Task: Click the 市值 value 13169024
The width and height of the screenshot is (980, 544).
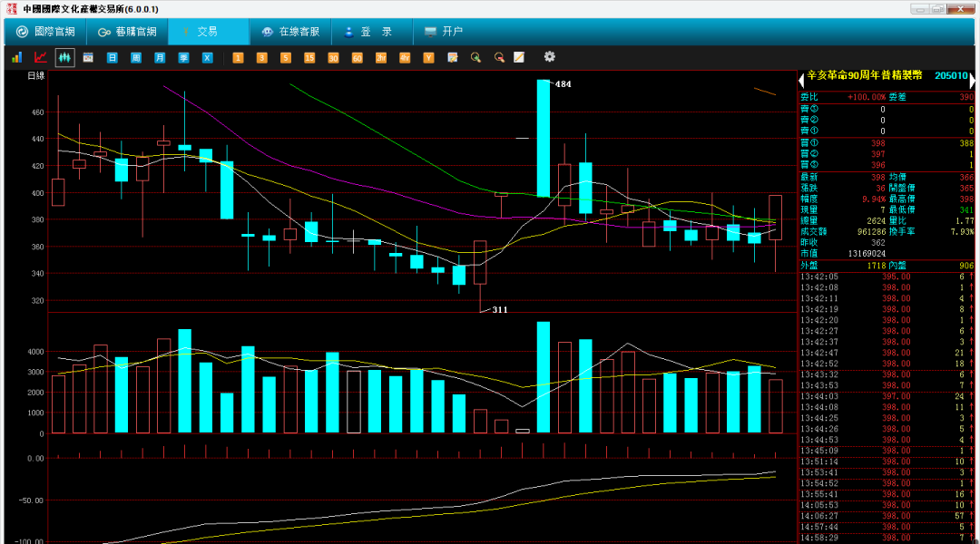Action: [x=867, y=254]
